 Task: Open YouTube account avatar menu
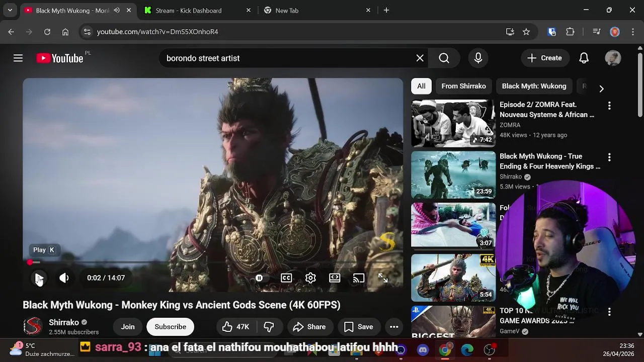click(x=613, y=58)
